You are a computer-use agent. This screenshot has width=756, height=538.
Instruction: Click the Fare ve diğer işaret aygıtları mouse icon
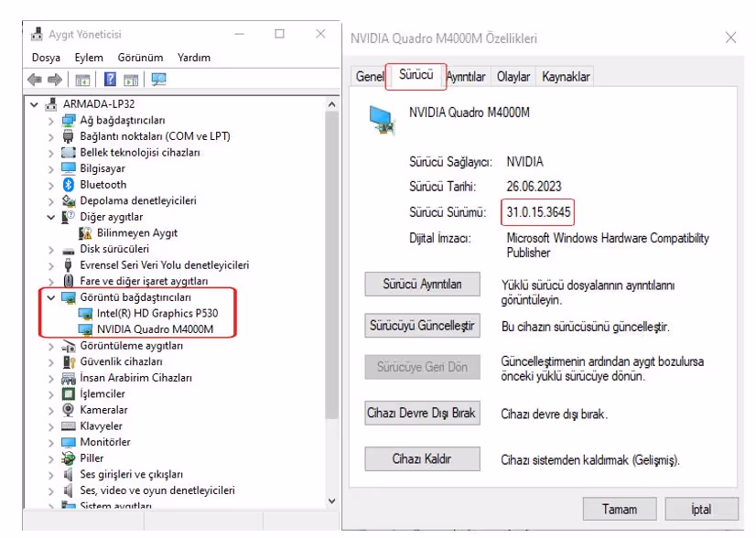coord(69,281)
